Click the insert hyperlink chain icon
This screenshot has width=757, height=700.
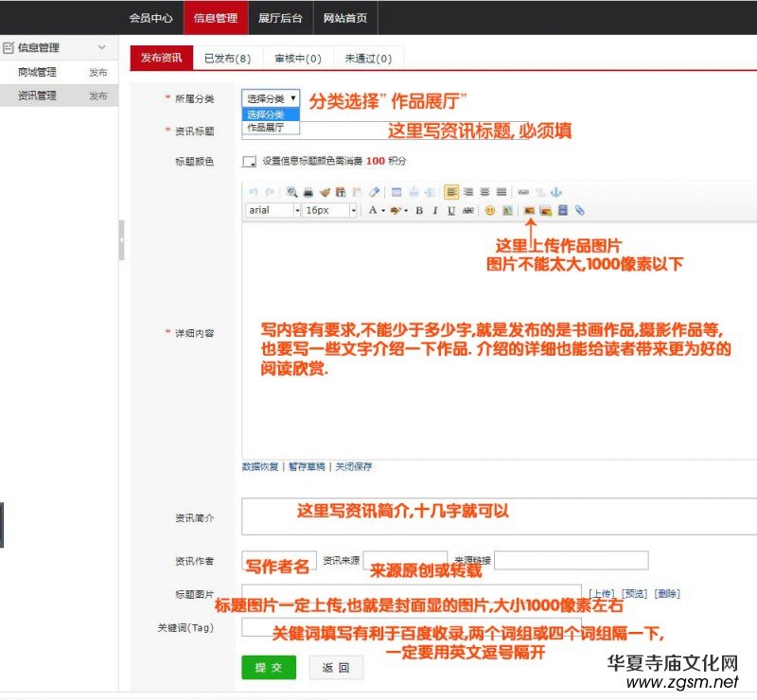524,192
